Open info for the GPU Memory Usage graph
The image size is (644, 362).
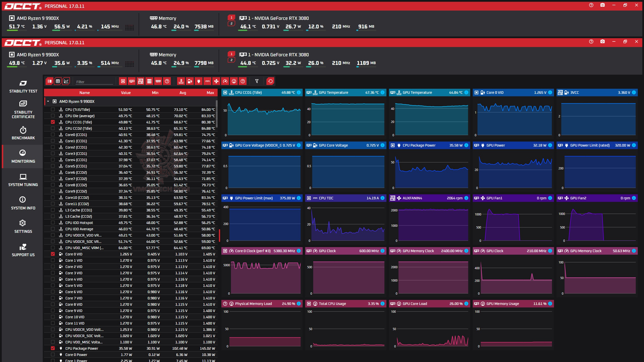pos(550,304)
